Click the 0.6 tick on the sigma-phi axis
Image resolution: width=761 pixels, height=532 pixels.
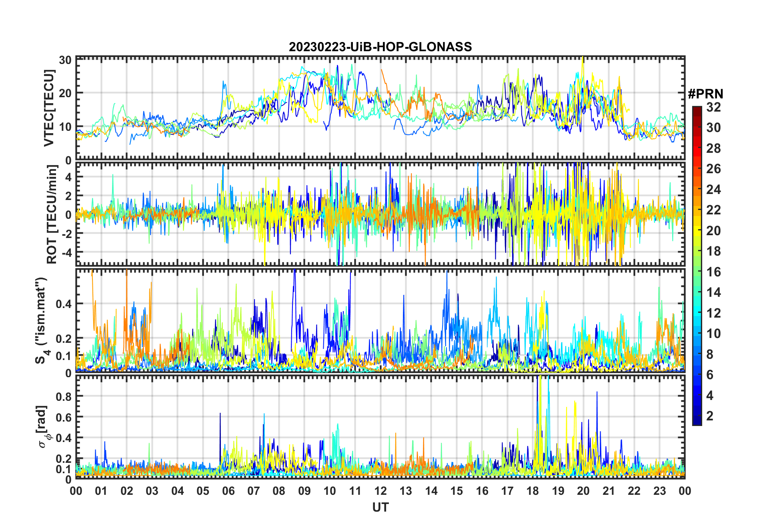[63, 417]
